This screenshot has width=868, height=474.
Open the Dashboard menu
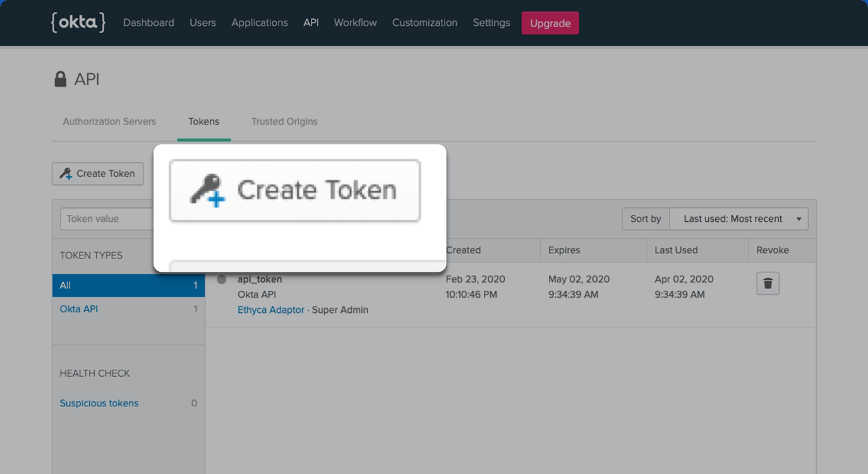click(148, 23)
